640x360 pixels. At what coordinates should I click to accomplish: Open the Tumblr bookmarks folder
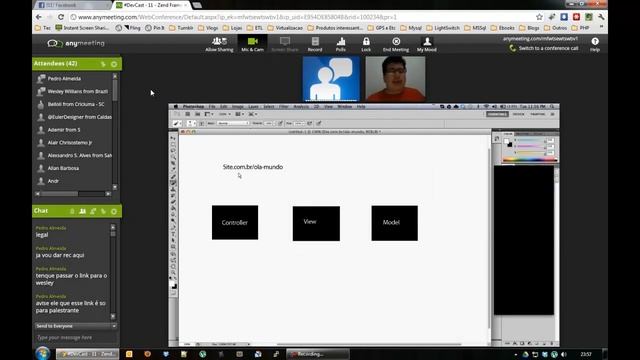[181, 28]
